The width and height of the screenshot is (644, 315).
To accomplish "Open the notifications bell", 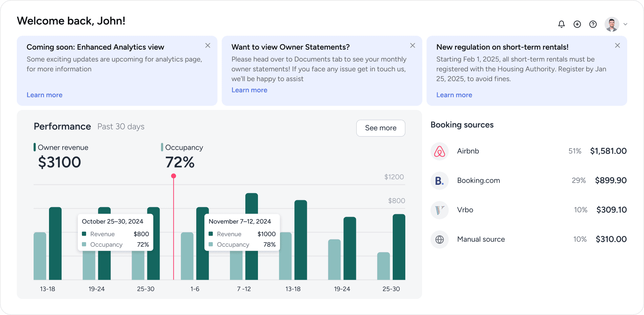I will [x=561, y=24].
